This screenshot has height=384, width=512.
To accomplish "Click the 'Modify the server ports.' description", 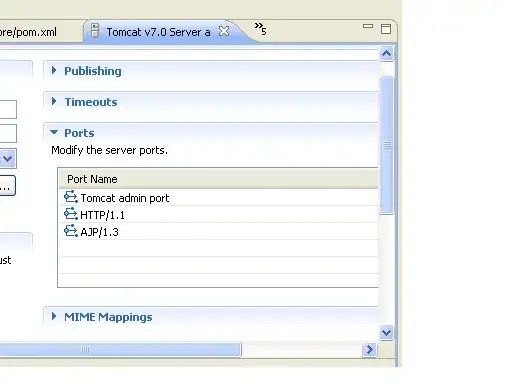I will (x=109, y=150).
